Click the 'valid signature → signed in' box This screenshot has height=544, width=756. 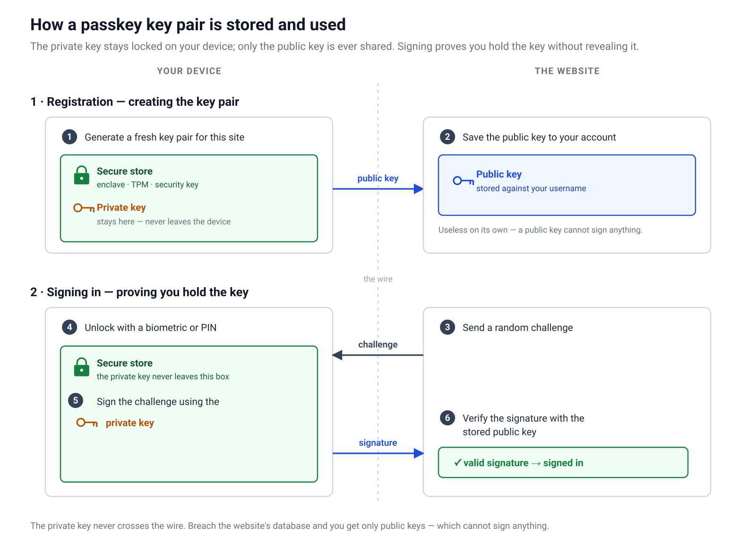click(x=563, y=462)
